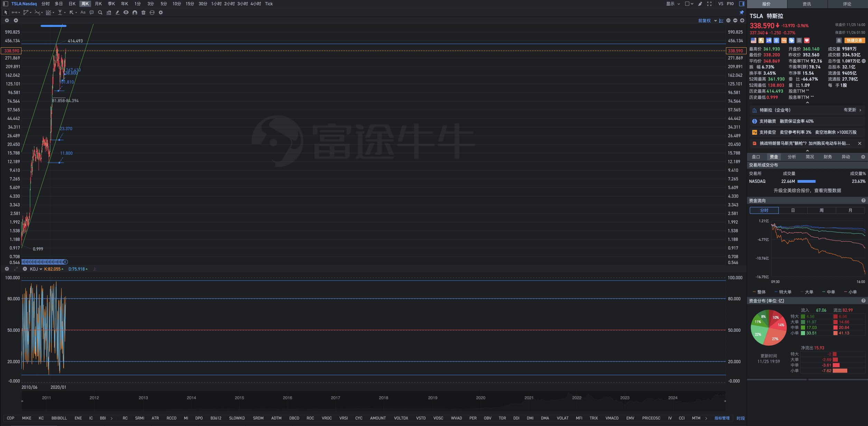The height and width of the screenshot is (426, 868).
Task: Toggle the right sidebar panel
Action: (742, 4)
